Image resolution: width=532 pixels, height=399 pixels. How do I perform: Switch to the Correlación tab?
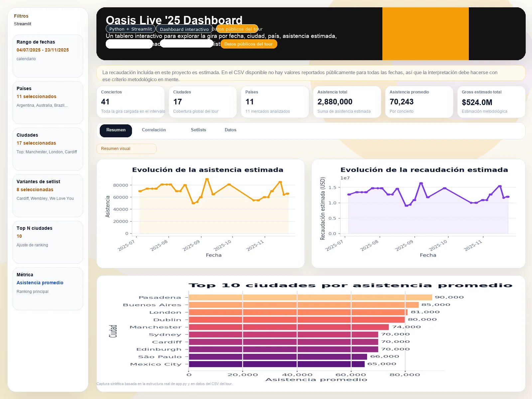click(154, 130)
